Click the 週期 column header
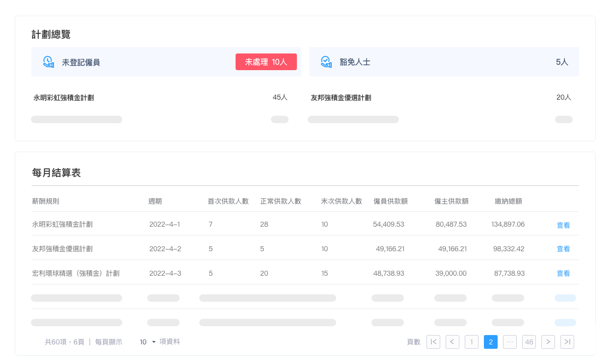This screenshot has width=611, height=364. (155, 201)
